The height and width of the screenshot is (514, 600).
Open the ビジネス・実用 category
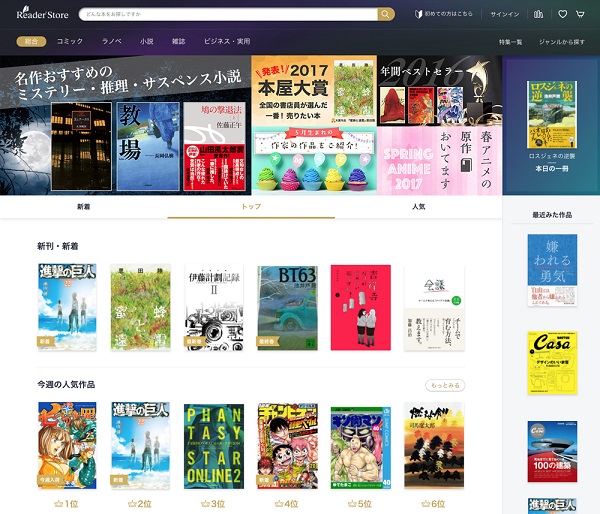(227, 41)
